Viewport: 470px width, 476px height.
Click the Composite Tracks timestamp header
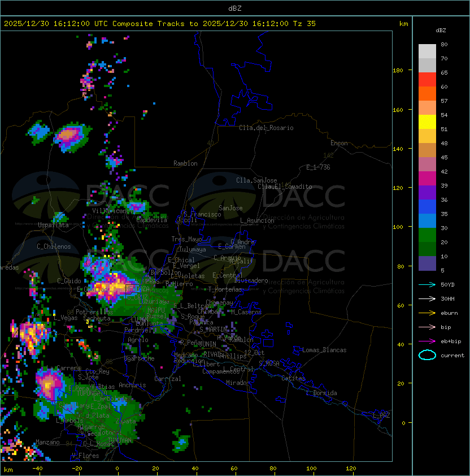tap(160, 24)
